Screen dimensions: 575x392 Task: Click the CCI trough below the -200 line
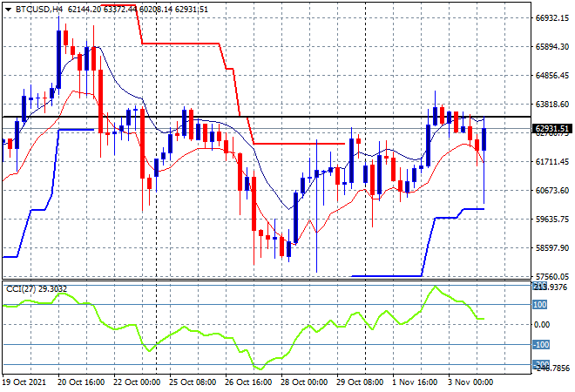[260, 368]
